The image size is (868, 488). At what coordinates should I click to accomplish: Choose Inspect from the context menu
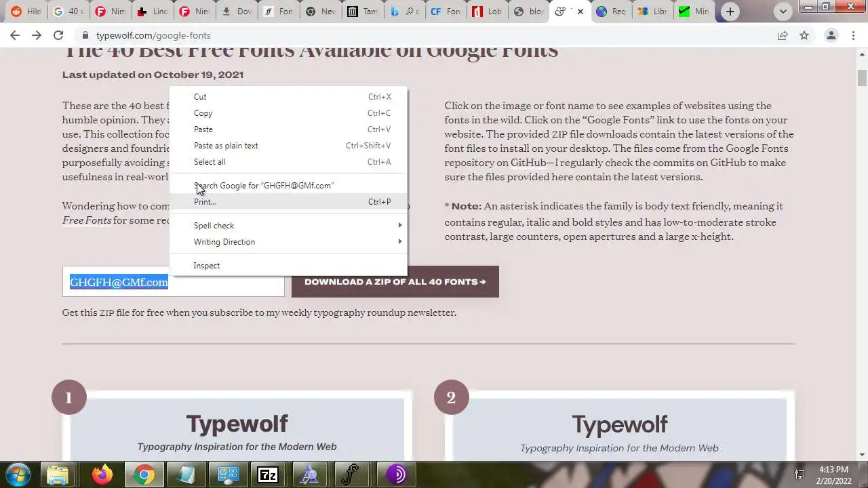click(x=288, y=266)
